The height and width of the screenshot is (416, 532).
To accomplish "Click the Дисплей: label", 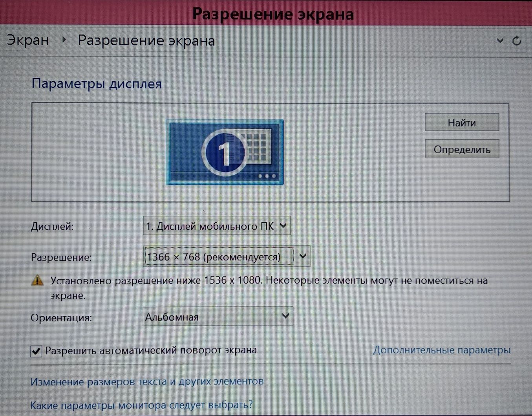I will 52,227.
